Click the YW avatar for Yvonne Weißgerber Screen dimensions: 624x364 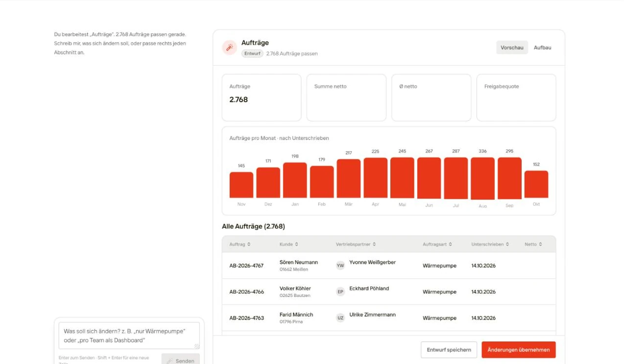340,266
